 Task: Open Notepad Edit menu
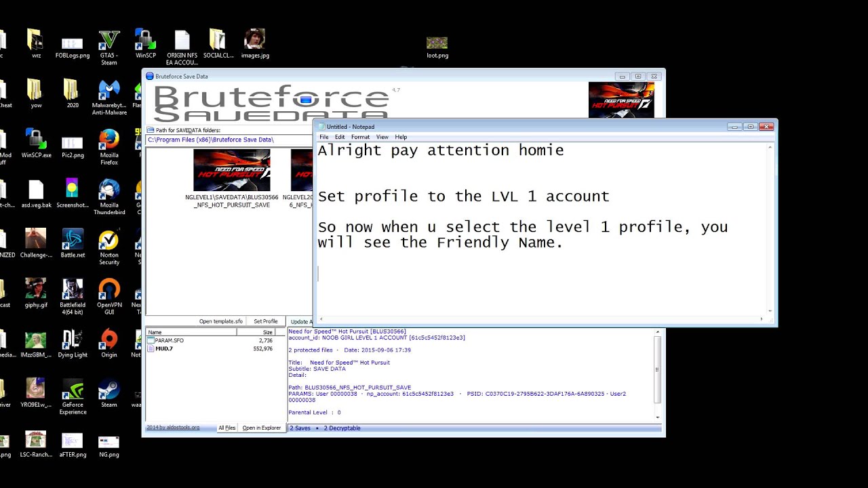(340, 137)
